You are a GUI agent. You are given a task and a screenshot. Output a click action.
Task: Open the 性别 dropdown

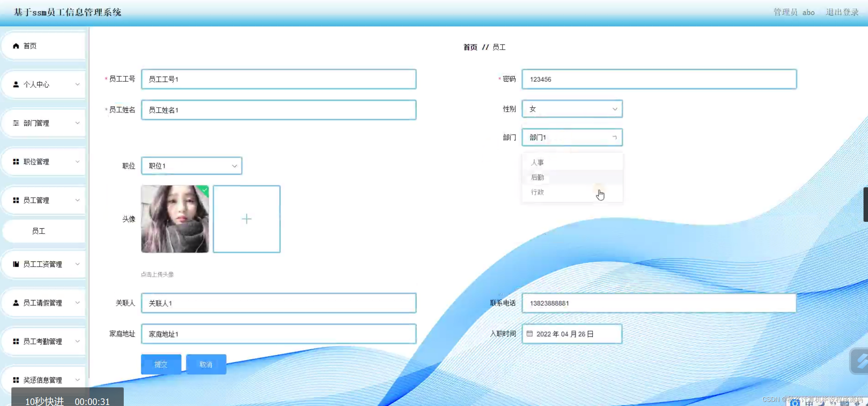tap(572, 109)
